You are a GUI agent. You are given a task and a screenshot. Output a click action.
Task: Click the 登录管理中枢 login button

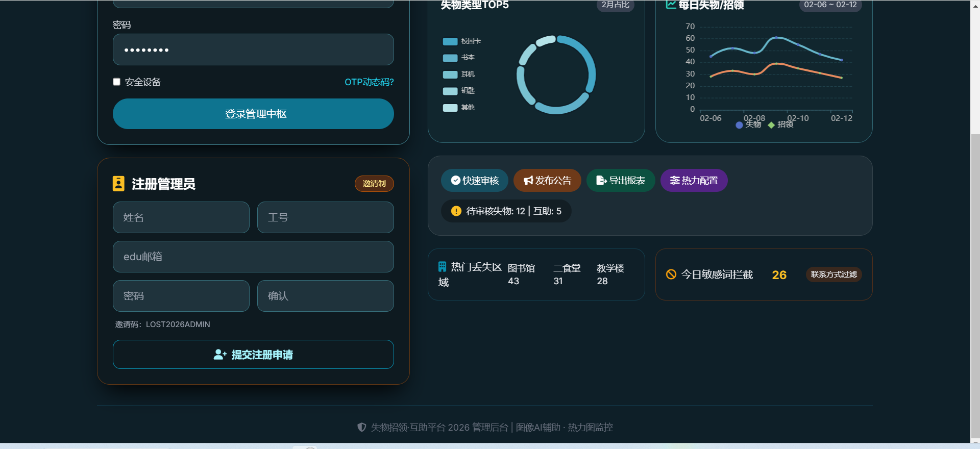click(253, 114)
